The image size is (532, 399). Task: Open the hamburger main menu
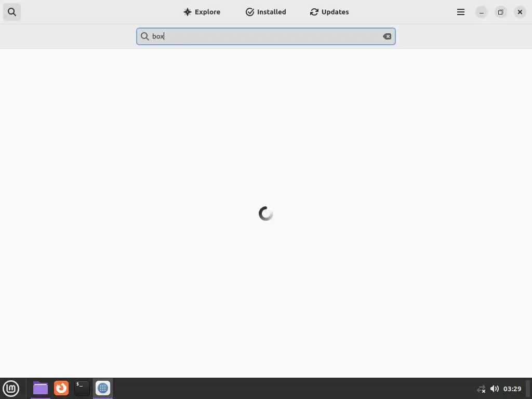coord(461,12)
